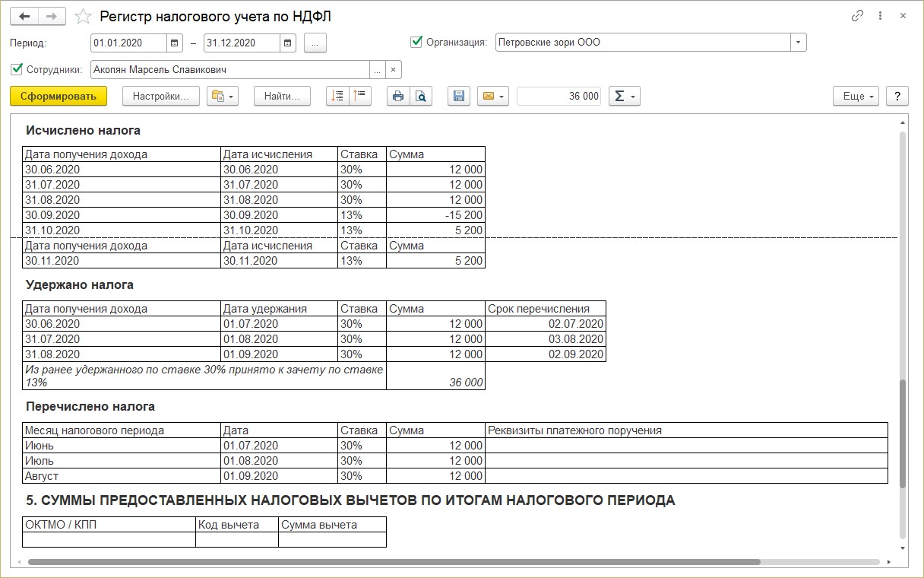Select heading Перечислено налога
The image size is (924, 578).
click(90, 407)
